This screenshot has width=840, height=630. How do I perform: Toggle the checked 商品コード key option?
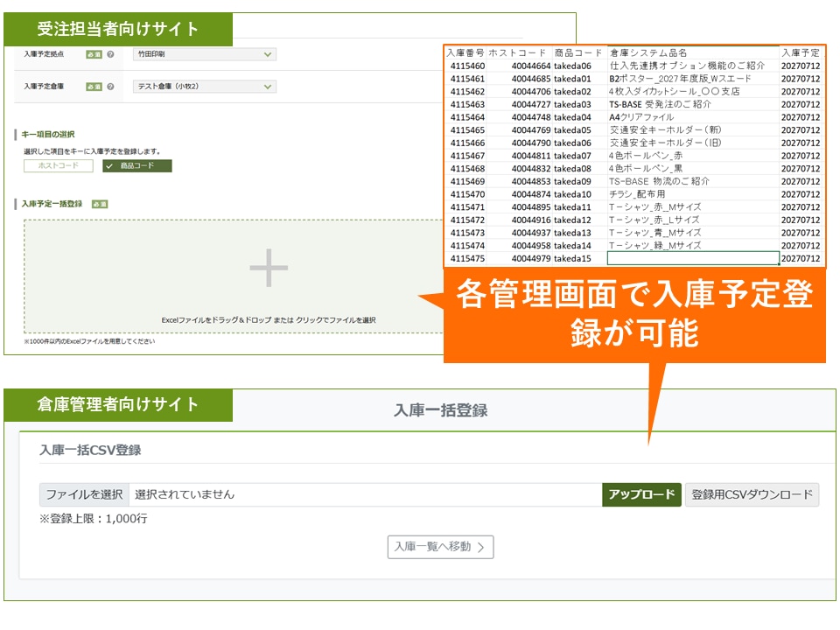(x=137, y=165)
